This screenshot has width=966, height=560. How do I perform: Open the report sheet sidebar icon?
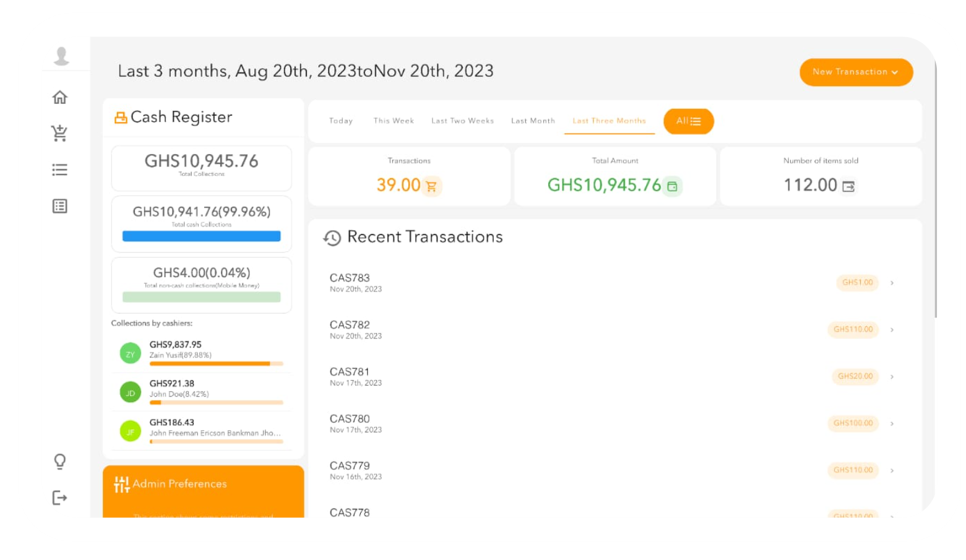coord(60,206)
